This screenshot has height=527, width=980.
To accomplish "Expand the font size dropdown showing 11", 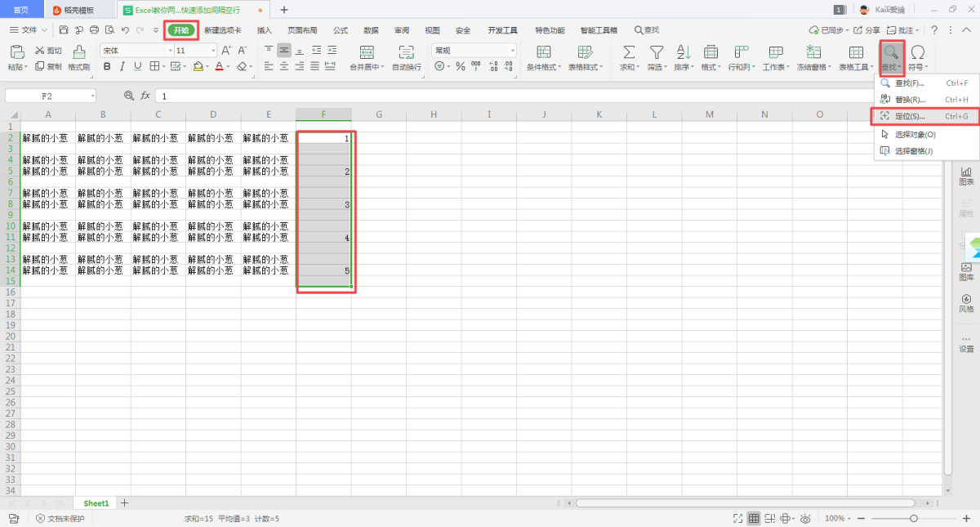I will (x=213, y=50).
